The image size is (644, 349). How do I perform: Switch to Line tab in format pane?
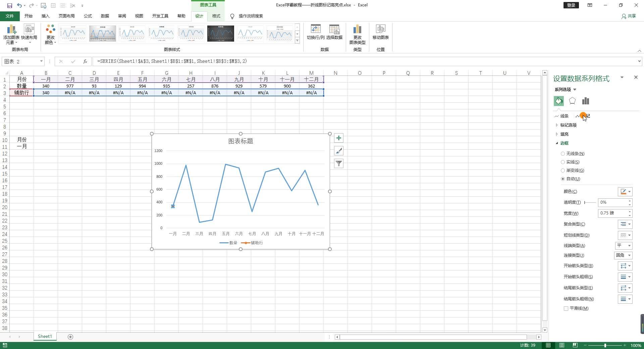562,116
